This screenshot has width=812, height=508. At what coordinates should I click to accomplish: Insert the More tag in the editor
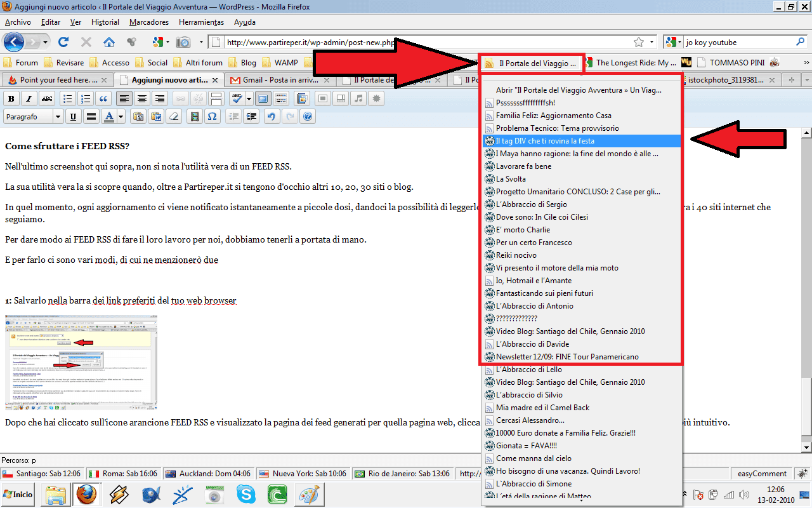(216, 98)
